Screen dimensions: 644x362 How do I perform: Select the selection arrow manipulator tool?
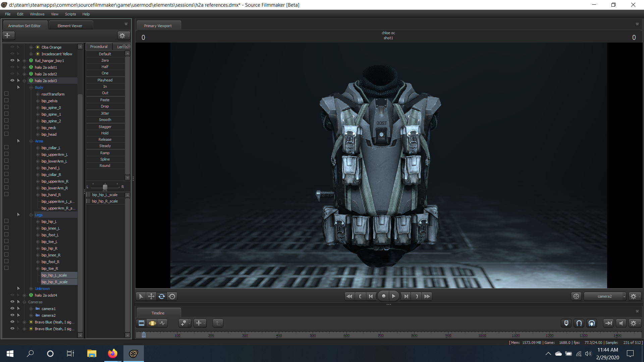(141, 296)
